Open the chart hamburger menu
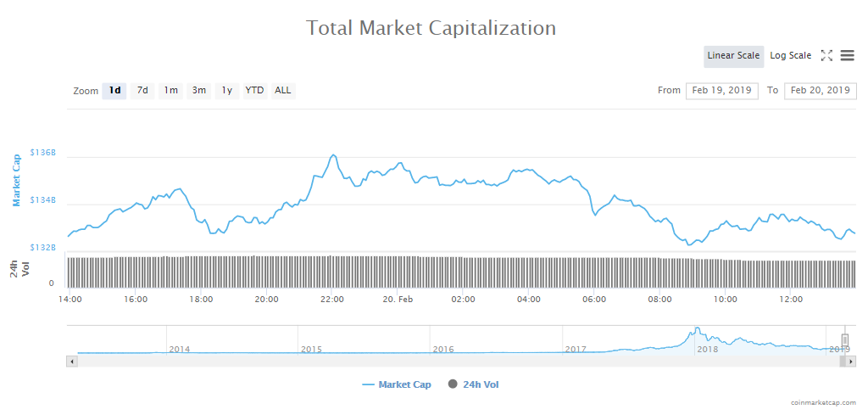 (848, 56)
